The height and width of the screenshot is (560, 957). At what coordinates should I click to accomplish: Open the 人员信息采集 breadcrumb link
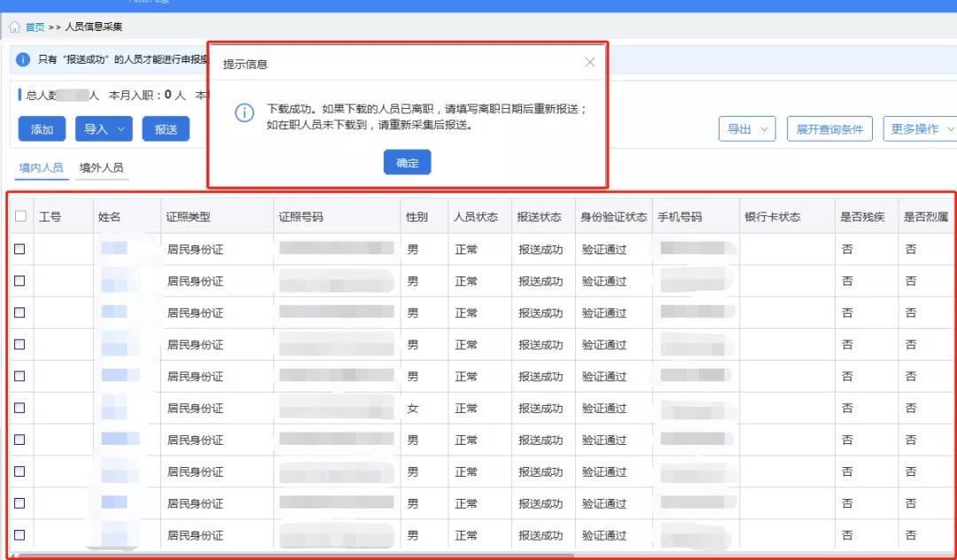coord(95,27)
